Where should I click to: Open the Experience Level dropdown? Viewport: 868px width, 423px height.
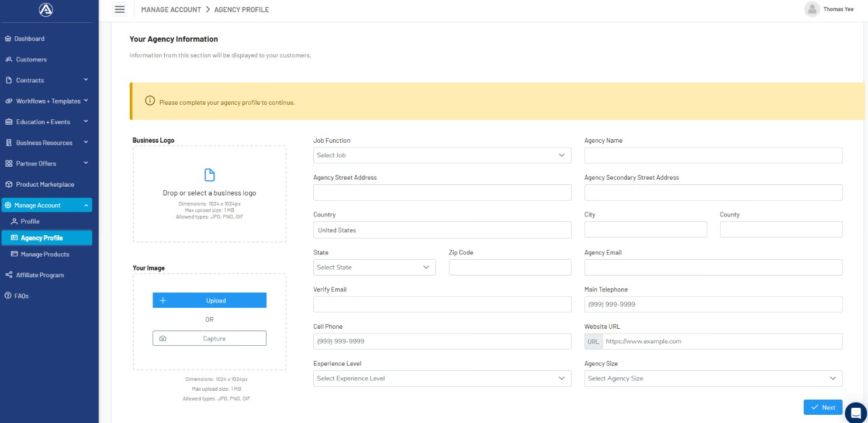point(442,379)
